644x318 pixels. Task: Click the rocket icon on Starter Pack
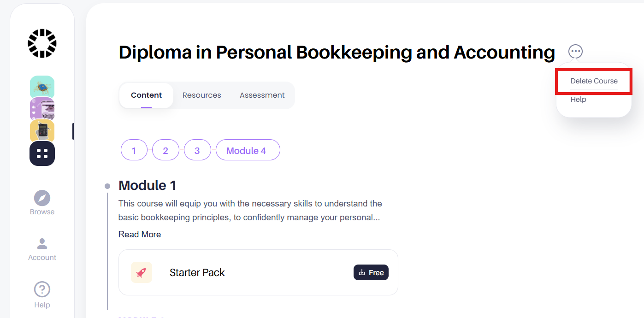141,272
